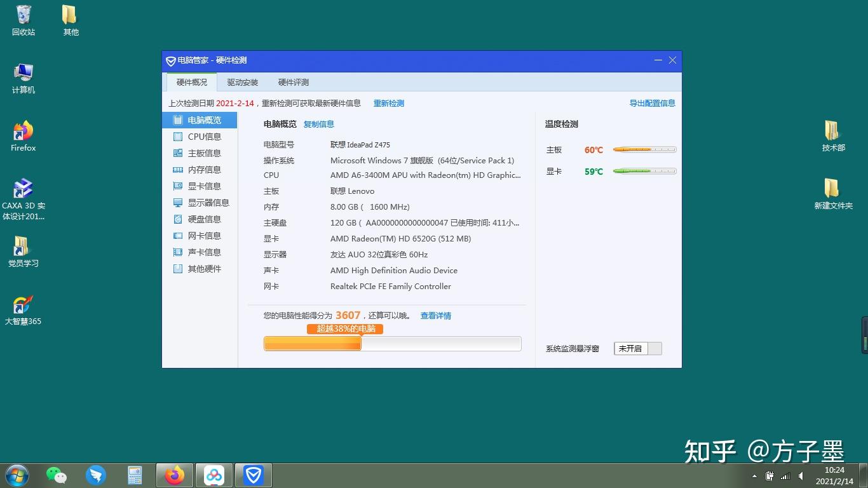The image size is (868, 488).
Task: Select the 技术部 folder on desktop
Action: [x=833, y=136]
